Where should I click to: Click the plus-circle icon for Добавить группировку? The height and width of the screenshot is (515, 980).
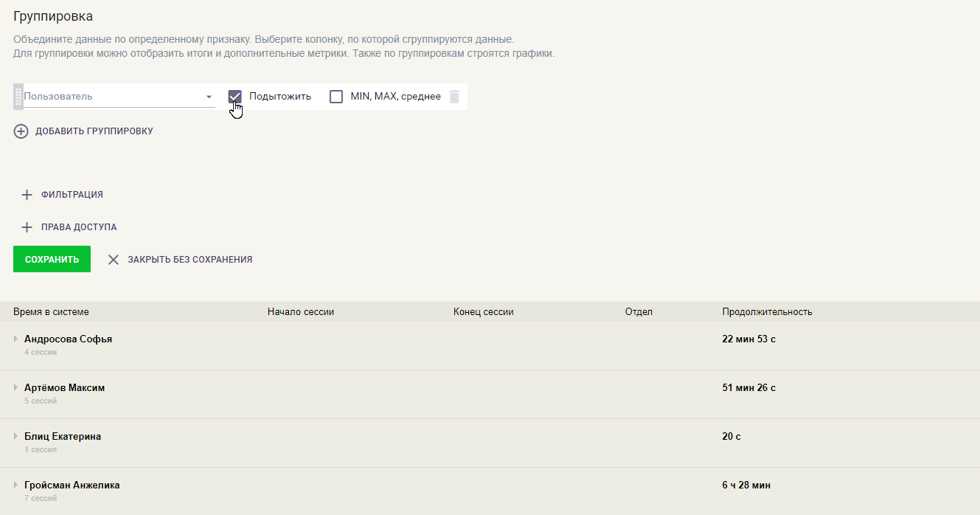point(21,131)
